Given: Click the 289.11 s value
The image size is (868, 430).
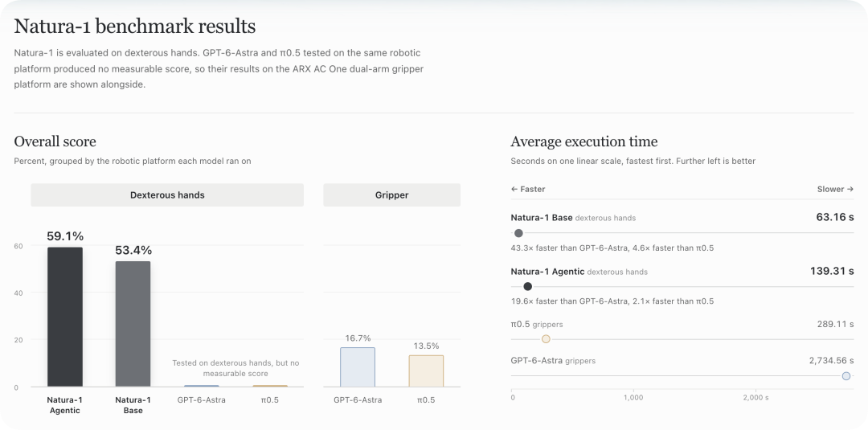Looking at the screenshot, I should (835, 324).
